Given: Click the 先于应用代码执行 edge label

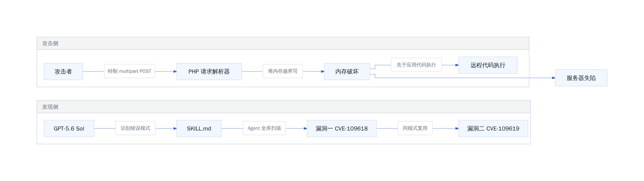Looking at the screenshot, I should click(416, 65).
